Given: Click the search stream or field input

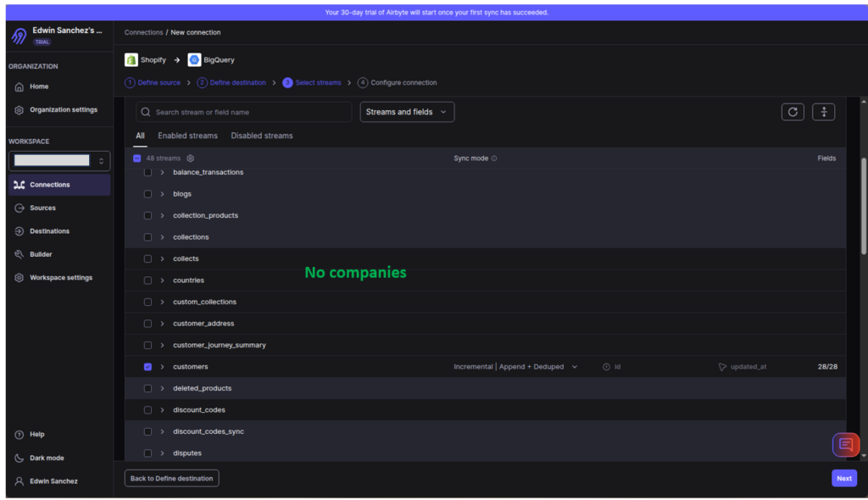Looking at the screenshot, I should 243,112.
